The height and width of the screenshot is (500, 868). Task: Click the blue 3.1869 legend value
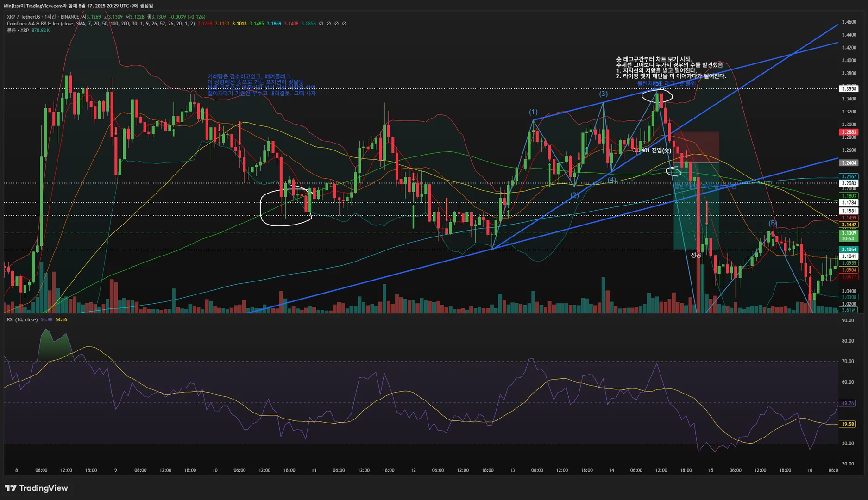[274, 24]
